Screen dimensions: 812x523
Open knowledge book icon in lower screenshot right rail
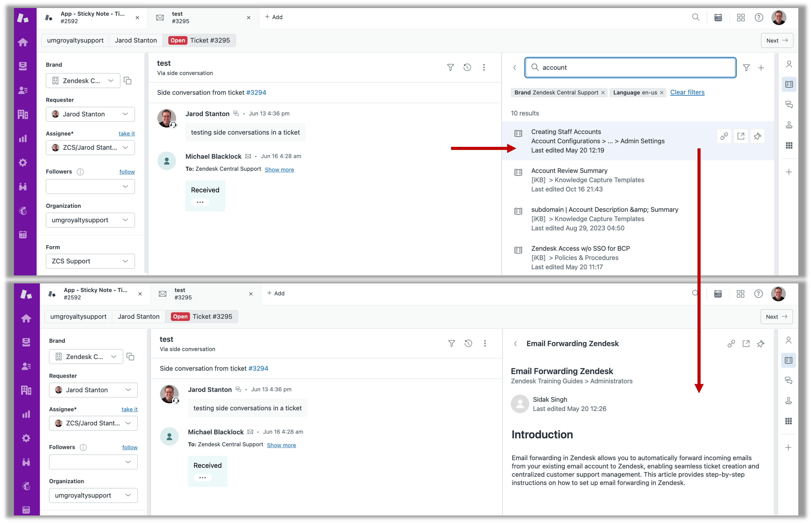(x=789, y=360)
